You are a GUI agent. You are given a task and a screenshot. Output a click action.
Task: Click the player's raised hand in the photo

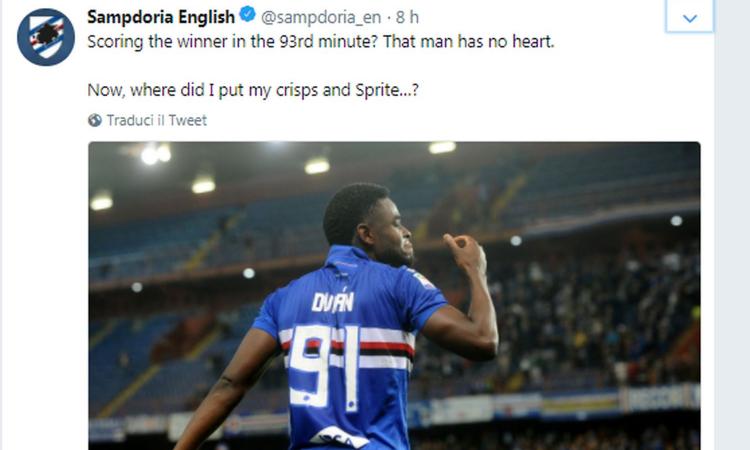point(464,251)
